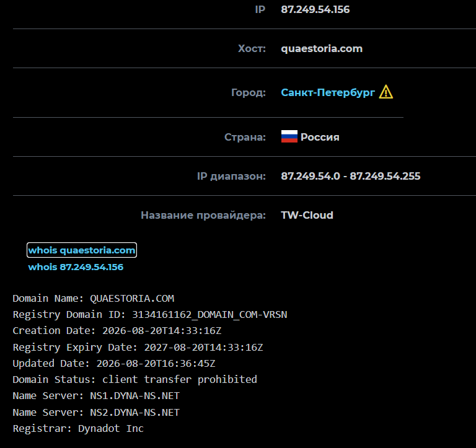Open the whois quaestoria.com link

click(x=82, y=250)
